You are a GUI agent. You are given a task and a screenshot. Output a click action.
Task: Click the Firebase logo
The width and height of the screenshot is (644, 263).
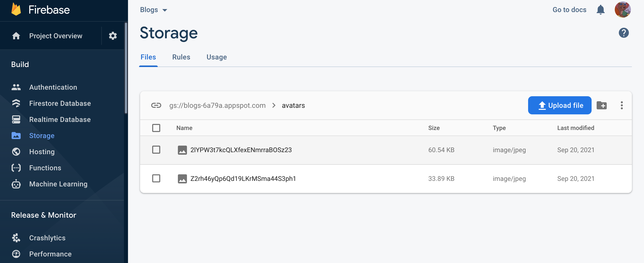tap(16, 10)
